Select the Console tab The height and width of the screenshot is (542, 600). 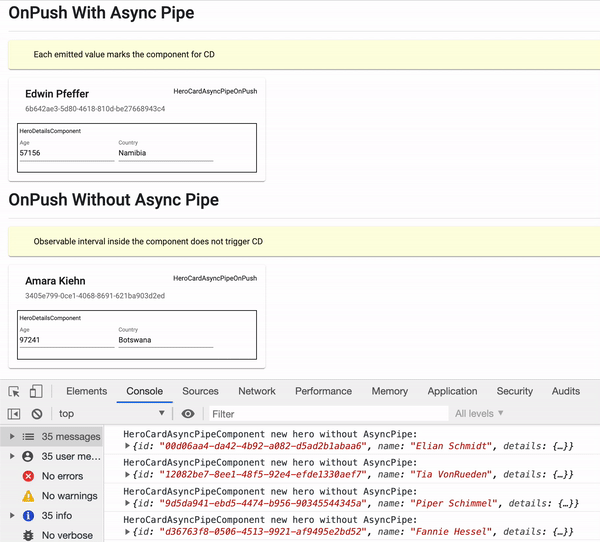point(145,391)
